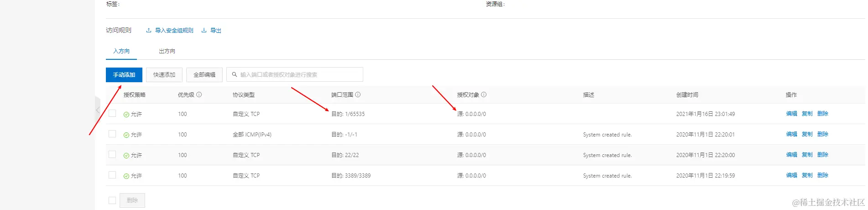Switch to the 入方向 tab
The width and height of the screenshot is (868, 210).
tap(121, 51)
